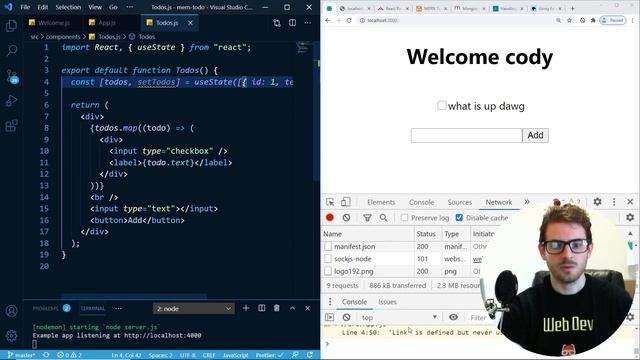Click the Add button on the todo page
640x360 pixels.
coord(535,135)
